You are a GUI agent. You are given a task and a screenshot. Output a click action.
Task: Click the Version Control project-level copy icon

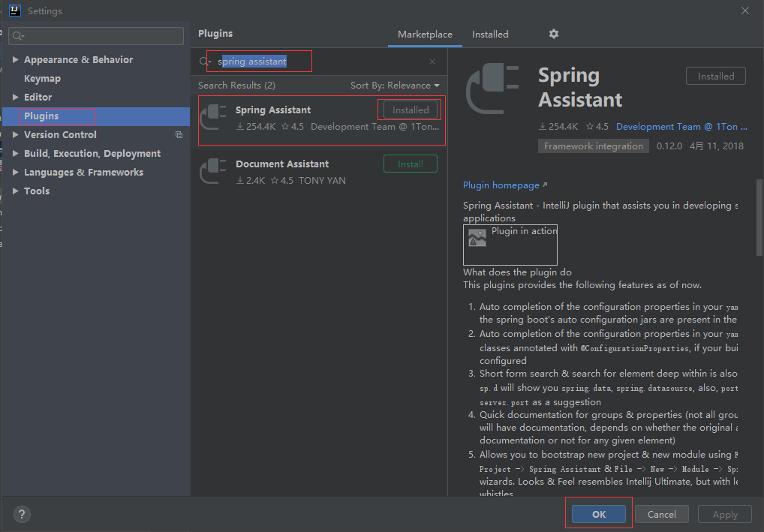coord(179,134)
